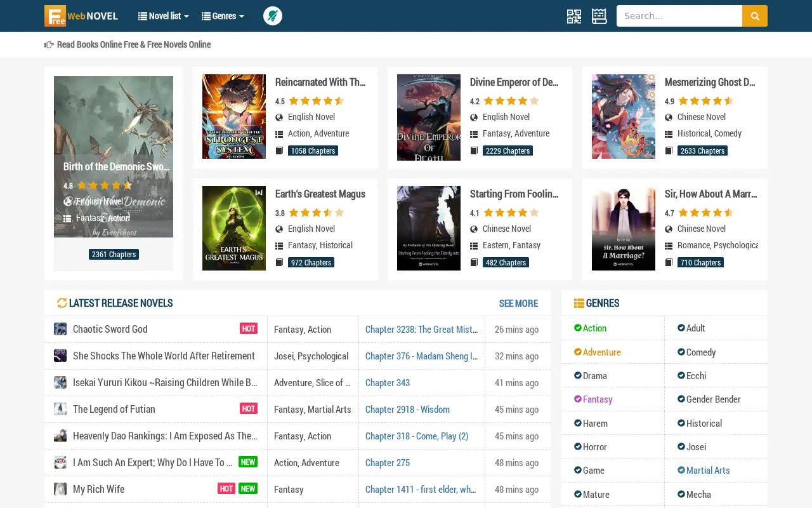Click the FreeWebNovel logo
Screen dimensions: 812x508
click(x=81, y=16)
